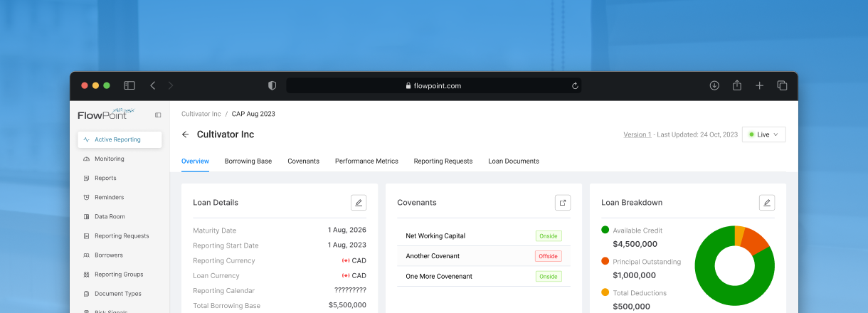Screen dimensions: 868x313
Task: Open Covenants card in external view
Action: pos(563,203)
